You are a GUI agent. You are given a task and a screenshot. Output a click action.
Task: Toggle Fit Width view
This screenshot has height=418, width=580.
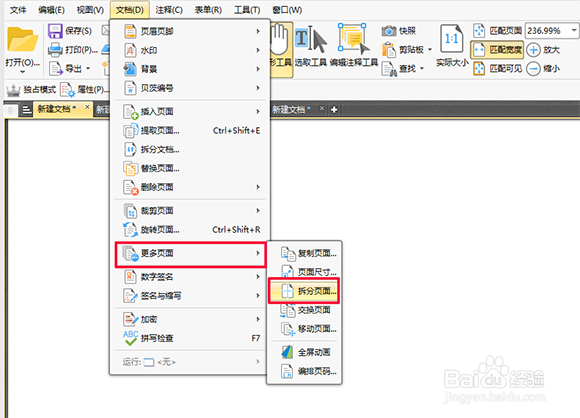[497, 50]
